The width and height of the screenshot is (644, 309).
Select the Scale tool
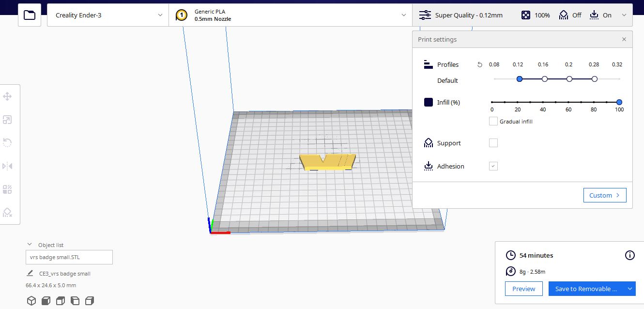tap(8, 119)
